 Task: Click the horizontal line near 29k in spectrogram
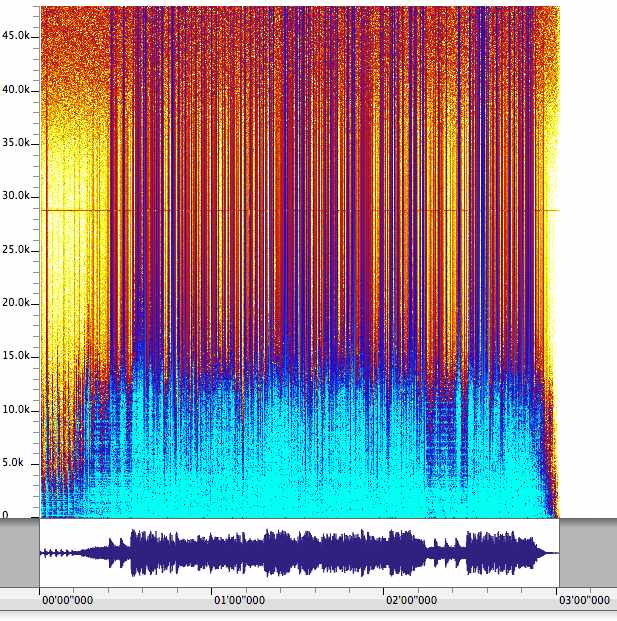click(x=300, y=210)
